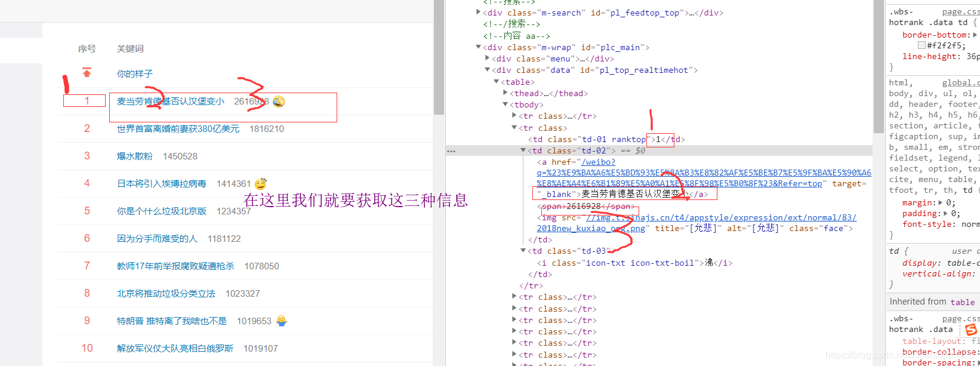Click the line-height property in styles
This screenshot has height=366, width=980.
pos(930,56)
